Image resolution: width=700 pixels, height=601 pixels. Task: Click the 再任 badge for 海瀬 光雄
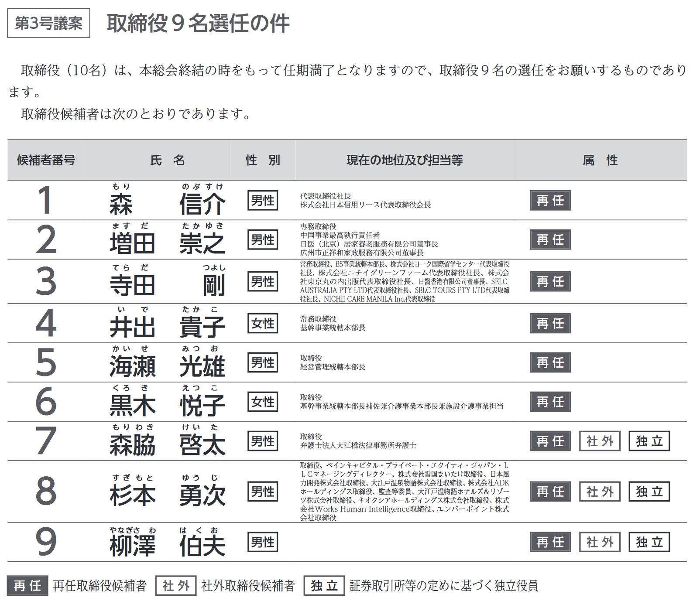point(550,363)
